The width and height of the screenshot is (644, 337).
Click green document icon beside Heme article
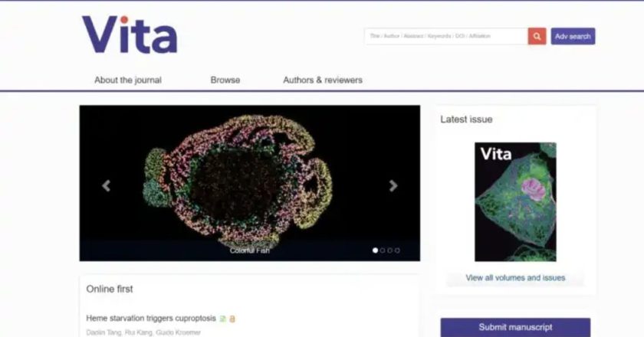(x=222, y=319)
